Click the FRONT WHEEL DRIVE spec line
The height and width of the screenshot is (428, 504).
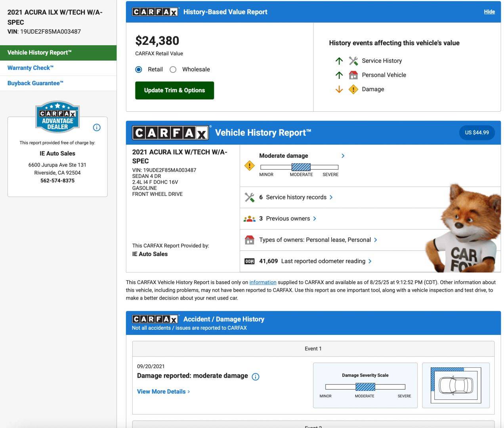[x=157, y=194]
